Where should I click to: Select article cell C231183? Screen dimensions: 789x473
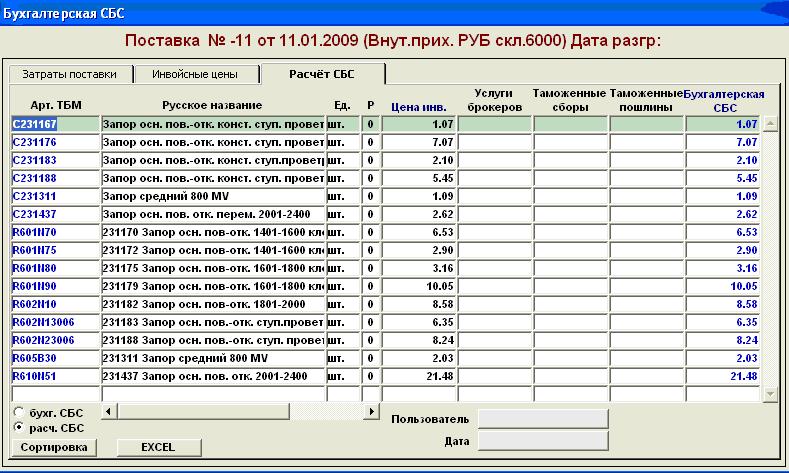click(x=55, y=160)
